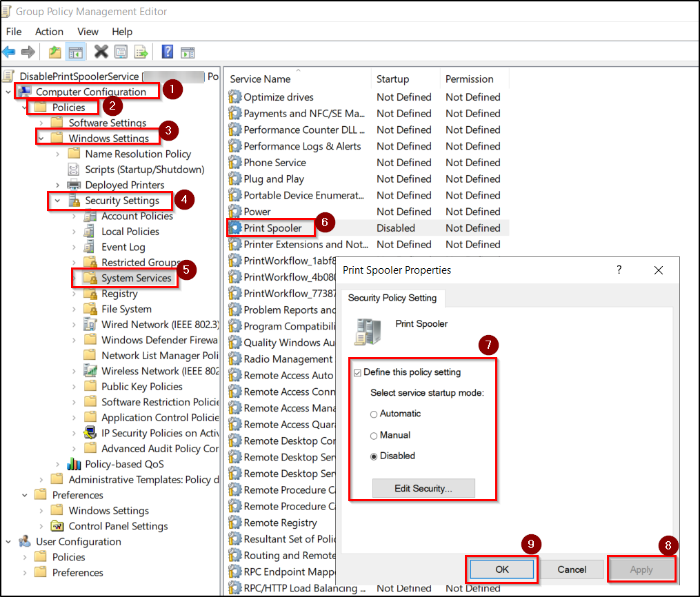
Task: Click the Up one level folder icon
Action: pyautogui.click(x=55, y=52)
